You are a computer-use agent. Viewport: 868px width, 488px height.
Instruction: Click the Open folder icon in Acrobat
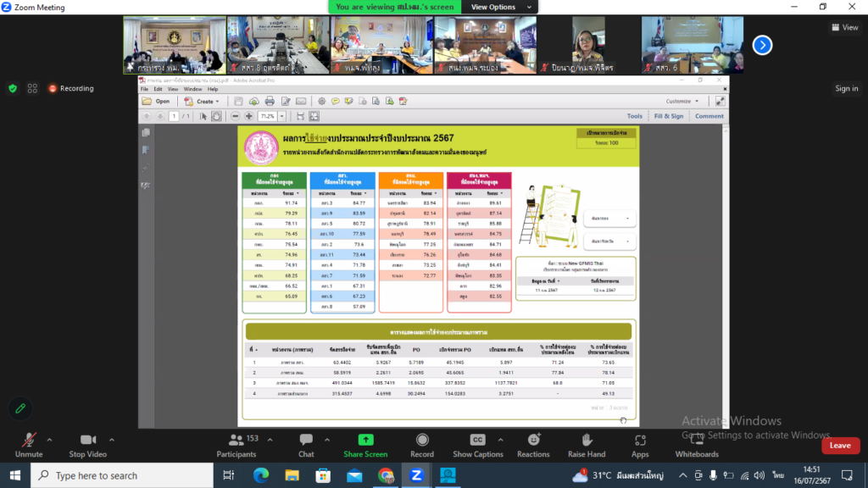tap(147, 102)
